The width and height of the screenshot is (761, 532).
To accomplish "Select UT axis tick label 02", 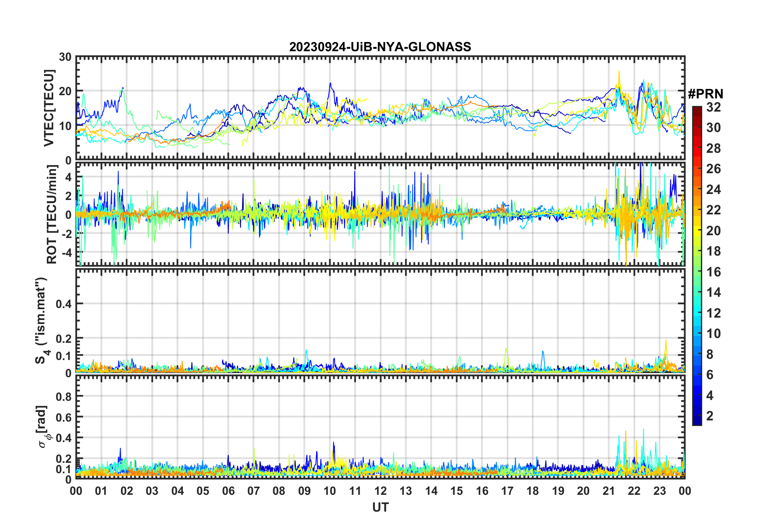I will pos(127,491).
